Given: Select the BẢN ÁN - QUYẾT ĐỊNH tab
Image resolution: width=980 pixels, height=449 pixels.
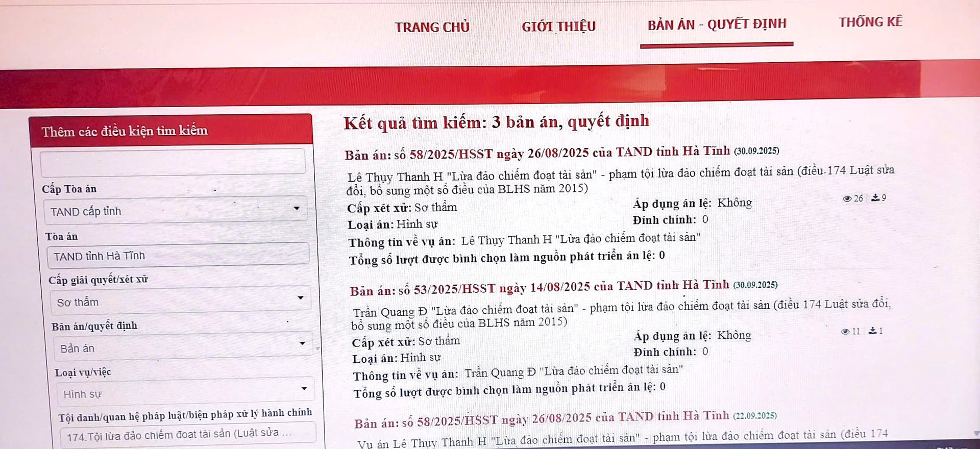Looking at the screenshot, I should tap(717, 24).
